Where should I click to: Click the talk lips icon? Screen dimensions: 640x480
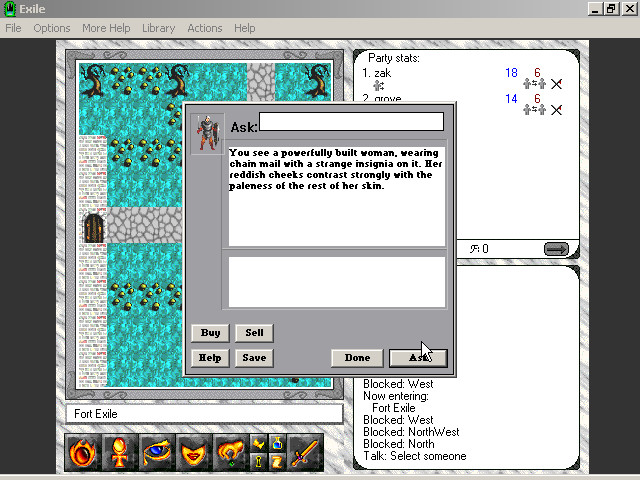tap(193, 453)
